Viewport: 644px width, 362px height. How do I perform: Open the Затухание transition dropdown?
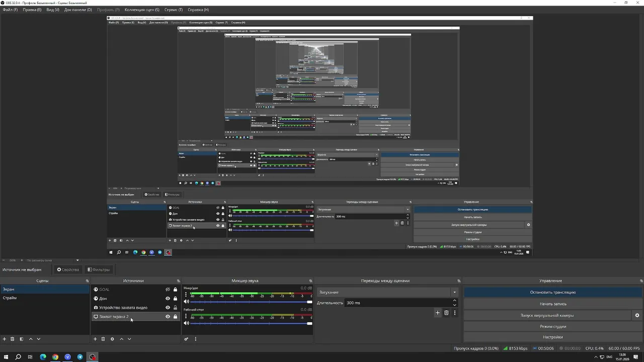387,292
